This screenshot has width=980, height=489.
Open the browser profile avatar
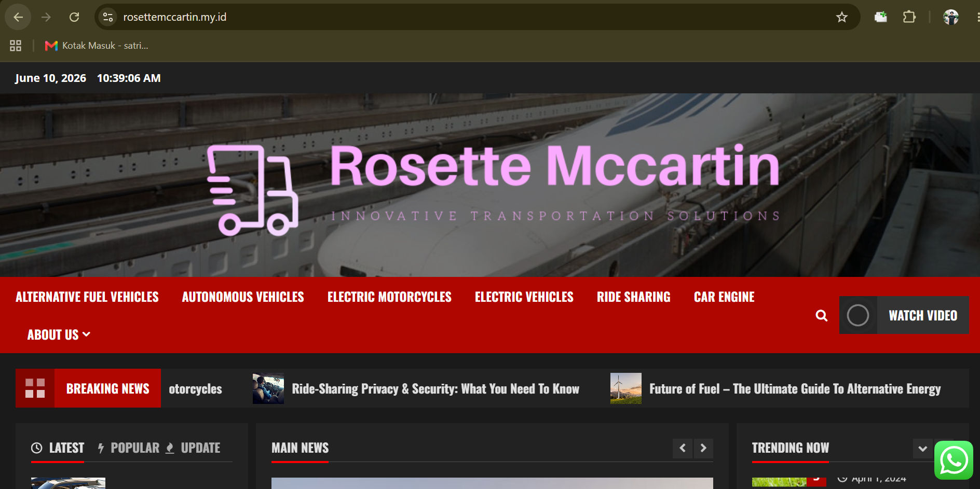click(x=950, y=17)
